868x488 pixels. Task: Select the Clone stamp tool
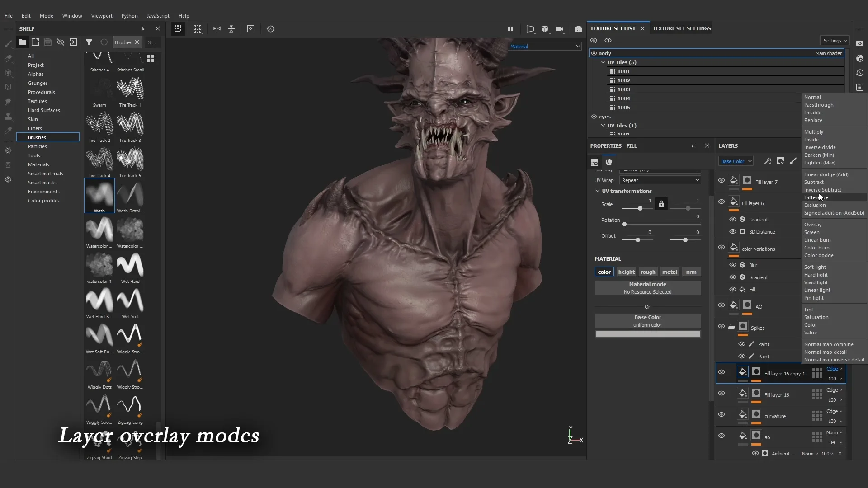pyautogui.click(x=8, y=115)
